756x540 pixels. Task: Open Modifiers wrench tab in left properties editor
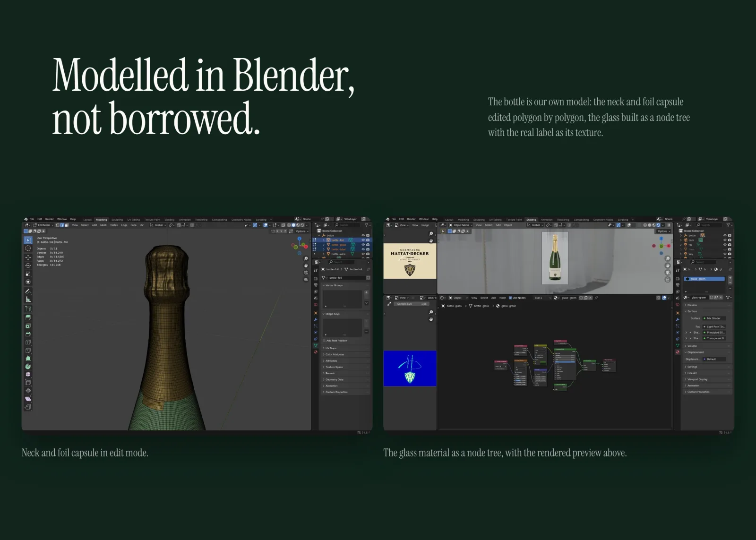point(316,319)
